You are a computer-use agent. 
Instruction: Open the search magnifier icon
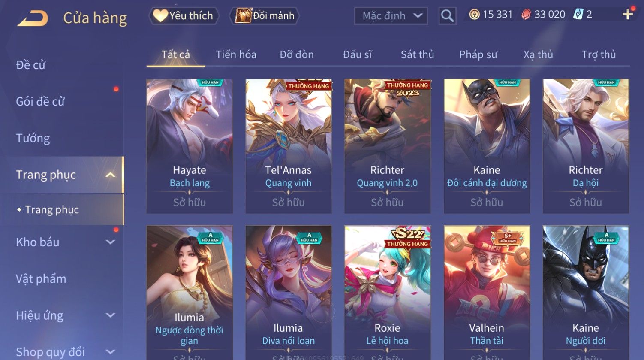point(447,16)
